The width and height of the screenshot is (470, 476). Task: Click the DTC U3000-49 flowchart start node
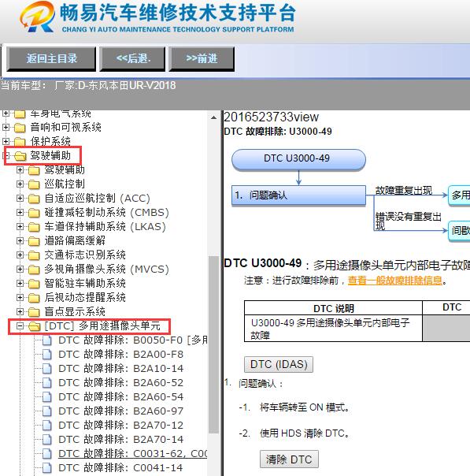coord(298,158)
